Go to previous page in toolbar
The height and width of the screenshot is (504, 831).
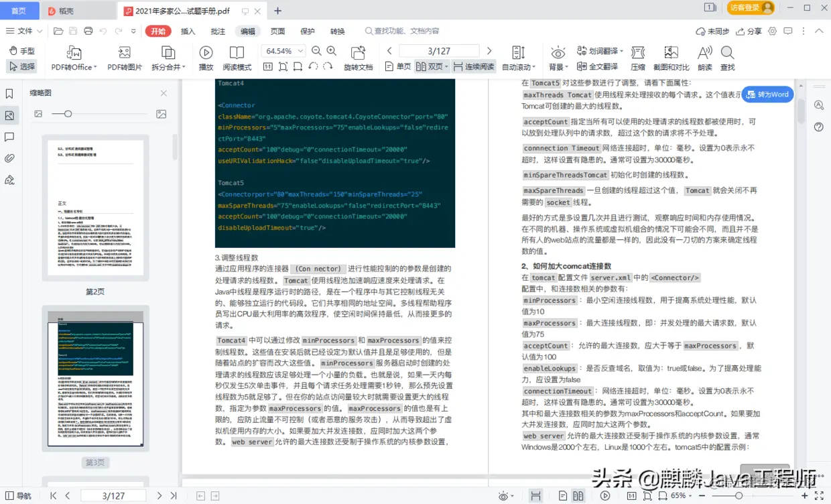point(389,51)
